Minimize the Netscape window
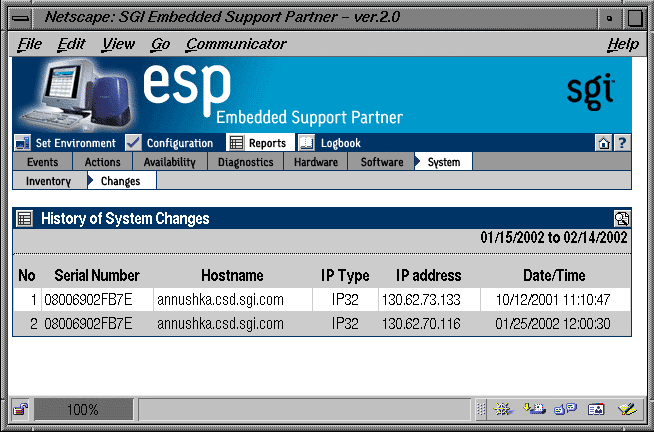 609,18
